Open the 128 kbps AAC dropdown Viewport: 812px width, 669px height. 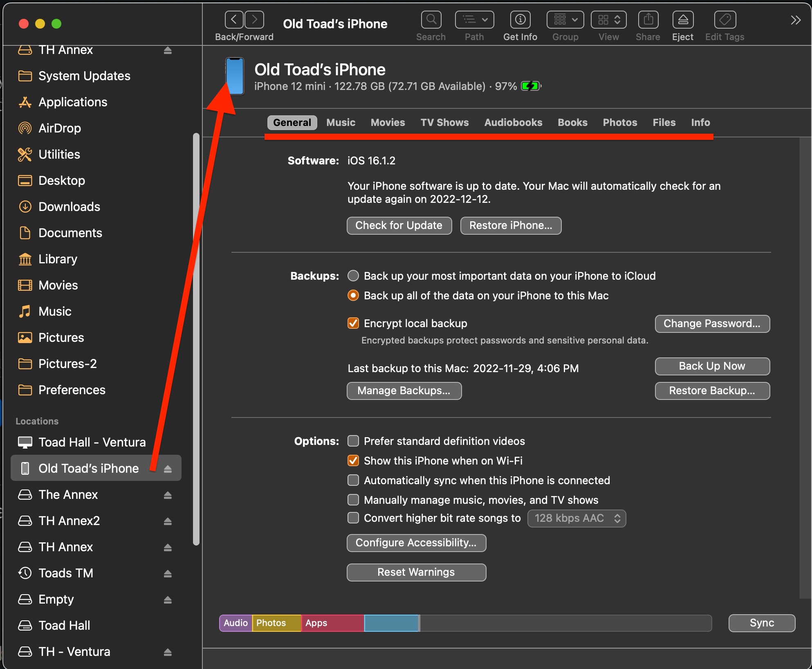click(576, 519)
